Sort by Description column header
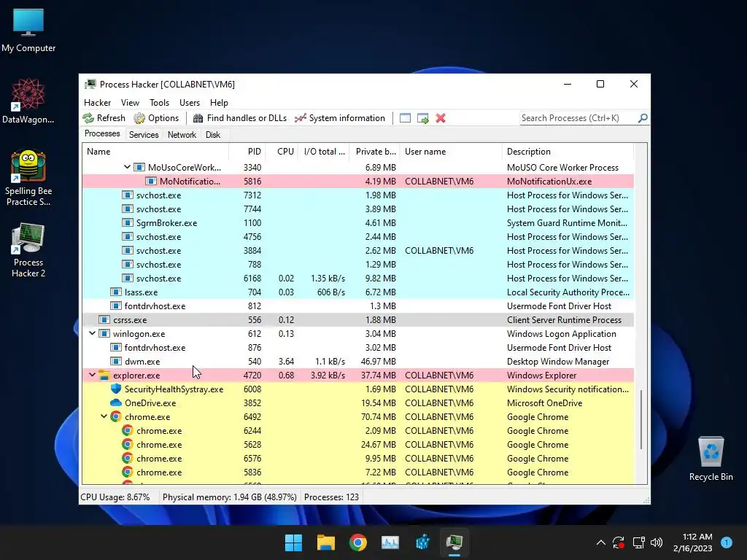 568,152
